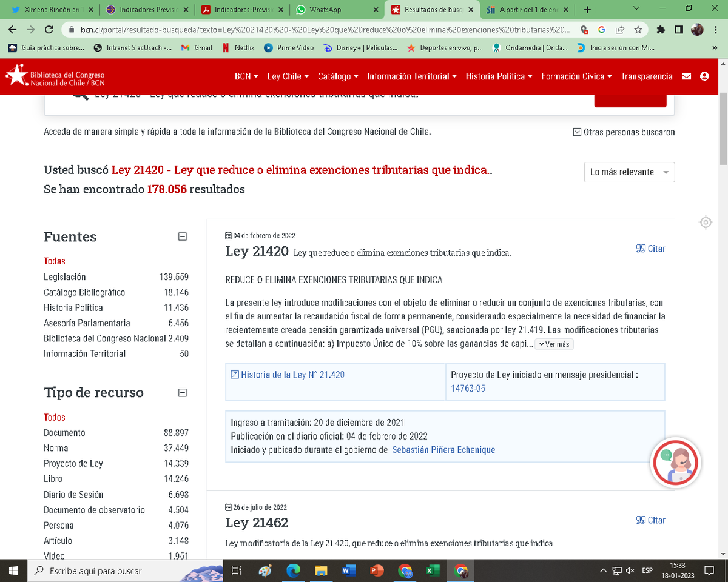
Task: Open a new browser tab with plus
Action: coord(587,9)
